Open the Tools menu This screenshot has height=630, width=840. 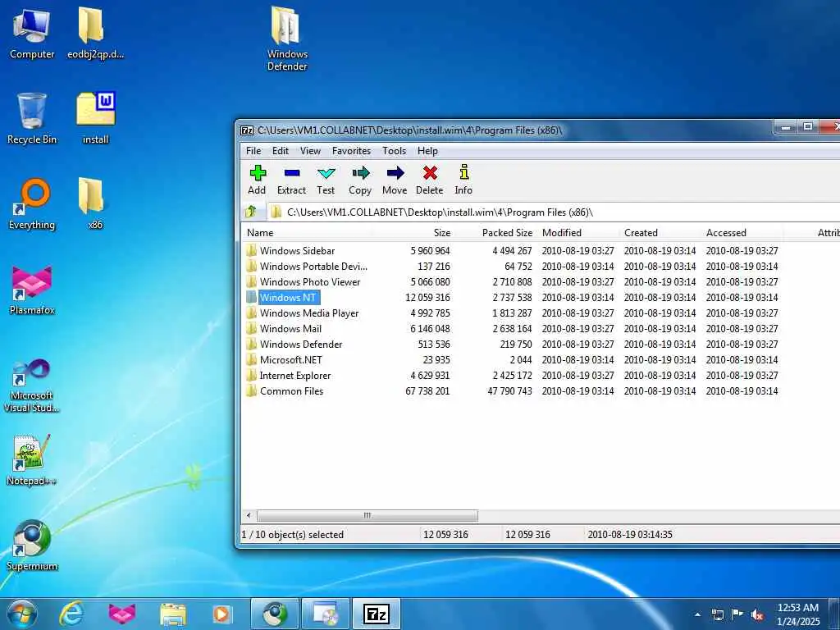tap(395, 151)
